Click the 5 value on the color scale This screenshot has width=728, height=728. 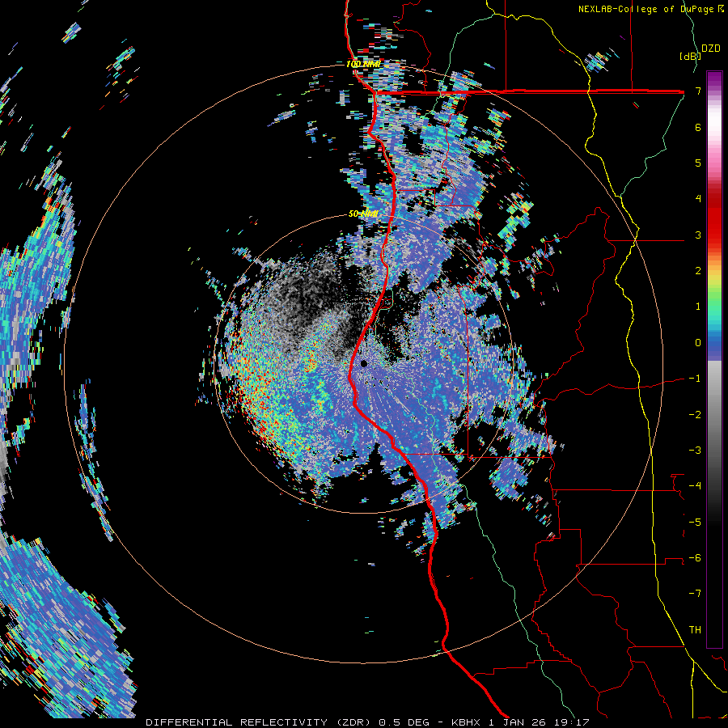[698, 163]
